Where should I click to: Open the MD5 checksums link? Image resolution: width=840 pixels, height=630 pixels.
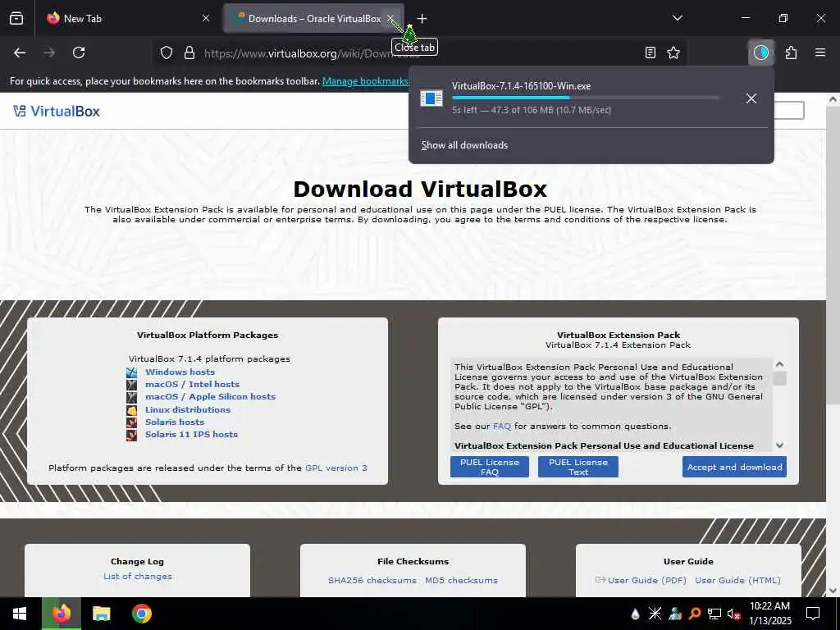tap(461, 580)
